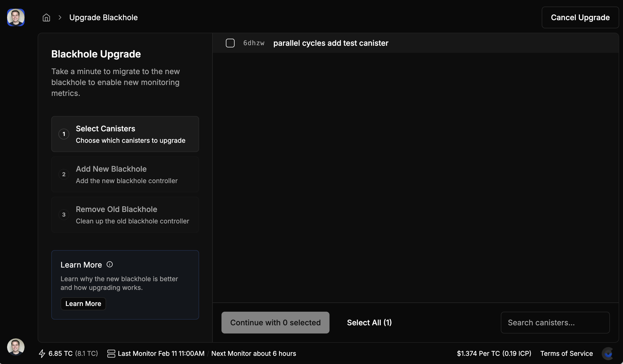This screenshot has height=364, width=623.
Task: Click the info icon next to Learn More heading
Action: point(110,264)
